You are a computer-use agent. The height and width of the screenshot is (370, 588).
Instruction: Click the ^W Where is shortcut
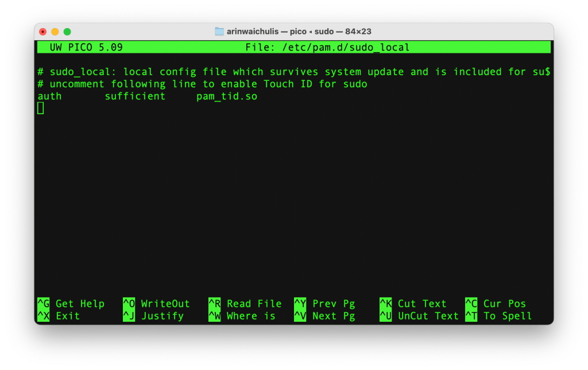tap(242, 316)
